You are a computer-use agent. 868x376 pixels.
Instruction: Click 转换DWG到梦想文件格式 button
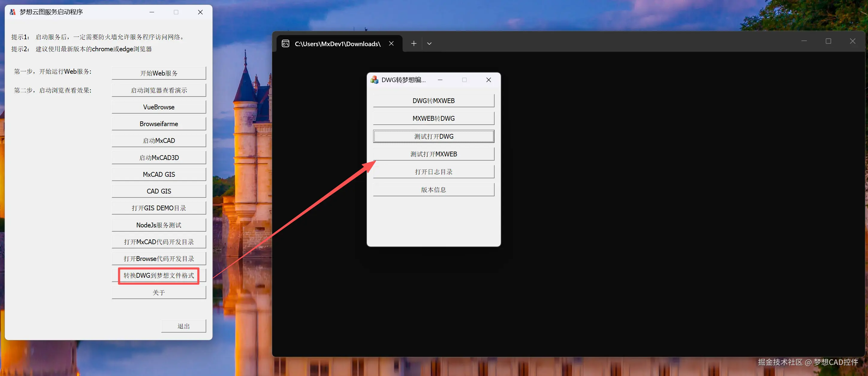click(x=159, y=276)
